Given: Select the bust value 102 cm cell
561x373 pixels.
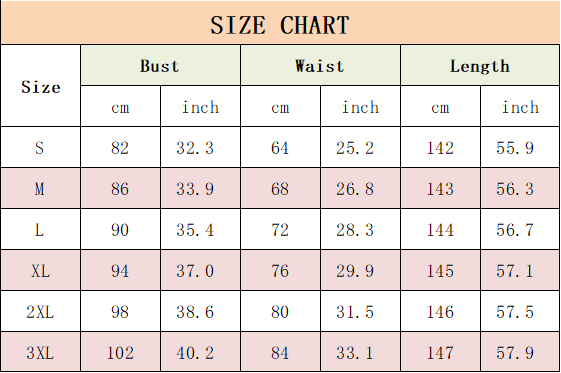Looking at the screenshot, I should [121, 352].
